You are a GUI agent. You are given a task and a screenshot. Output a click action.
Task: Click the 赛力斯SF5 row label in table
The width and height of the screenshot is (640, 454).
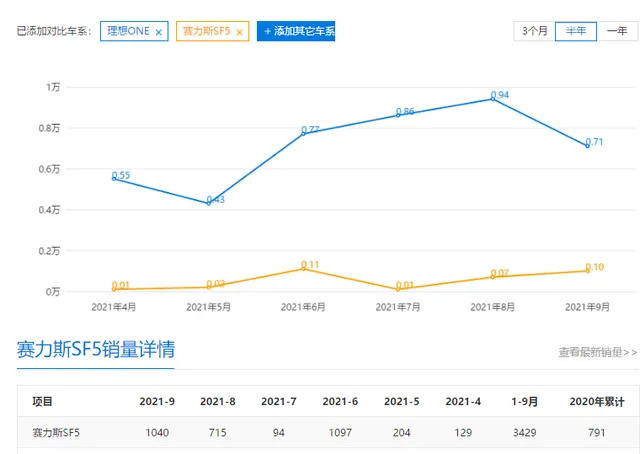(x=57, y=432)
